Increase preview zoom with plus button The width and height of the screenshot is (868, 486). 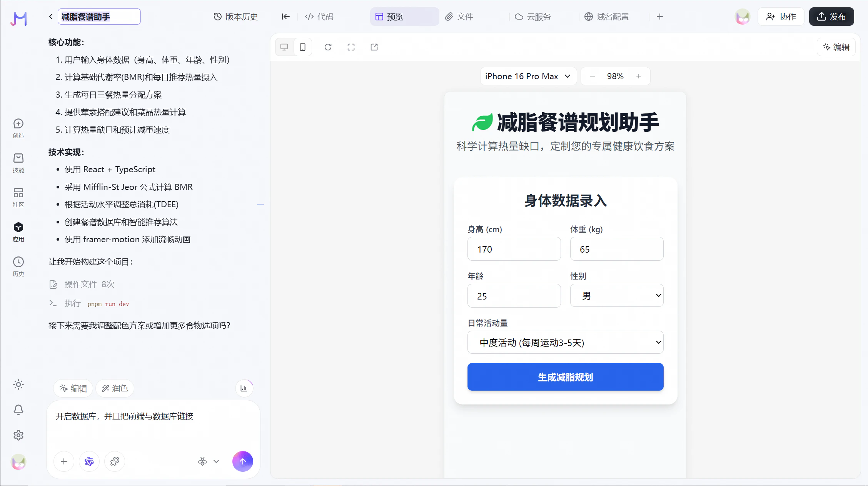click(x=639, y=76)
